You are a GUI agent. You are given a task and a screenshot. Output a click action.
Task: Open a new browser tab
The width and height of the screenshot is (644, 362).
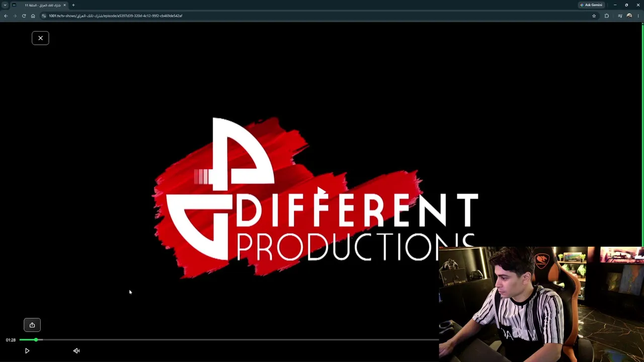pyautogui.click(x=73, y=5)
